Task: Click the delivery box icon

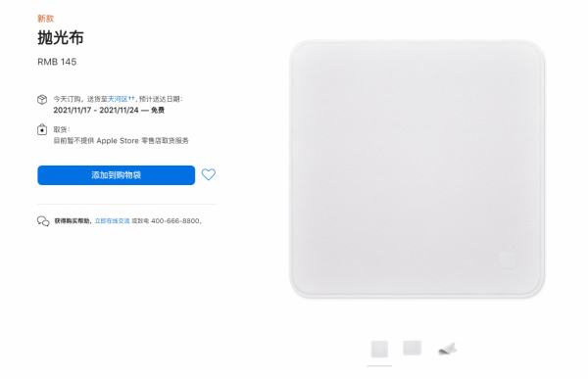Action: pos(42,99)
